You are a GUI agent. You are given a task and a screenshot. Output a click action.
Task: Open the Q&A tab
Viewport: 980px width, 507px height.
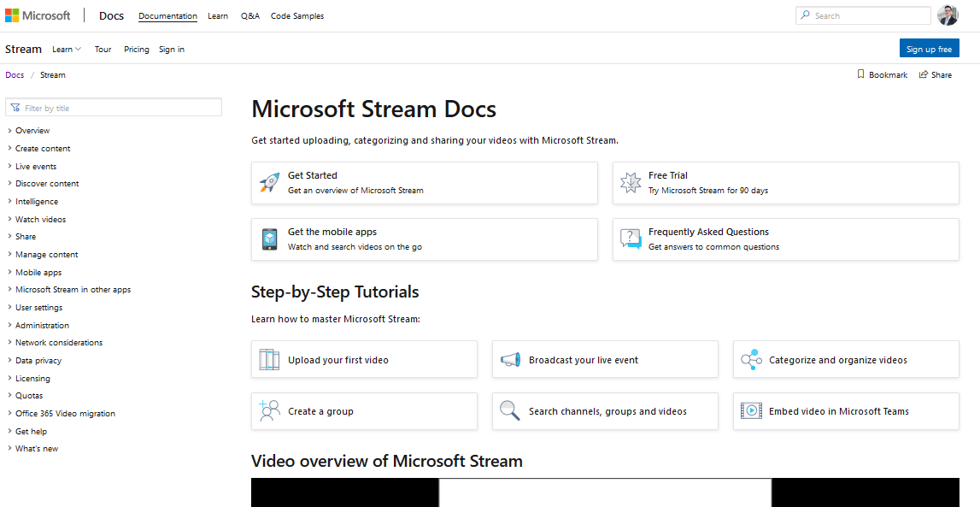pyautogui.click(x=250, y=16)
